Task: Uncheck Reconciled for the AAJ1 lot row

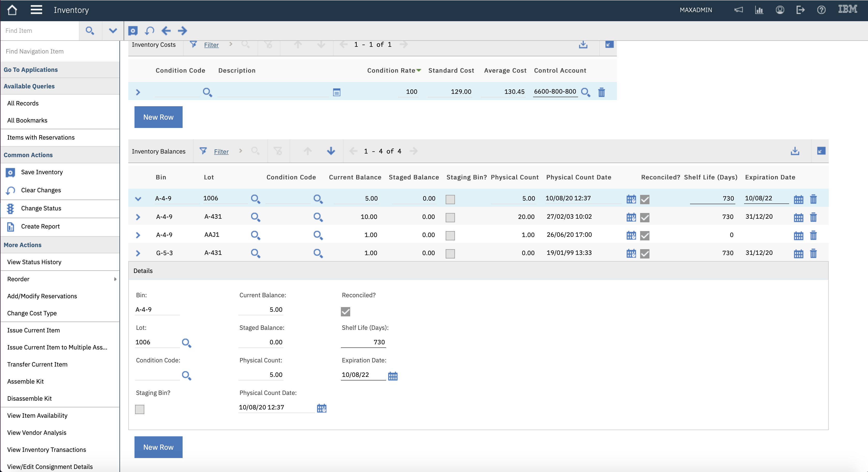Action: (x=645, y=236)
